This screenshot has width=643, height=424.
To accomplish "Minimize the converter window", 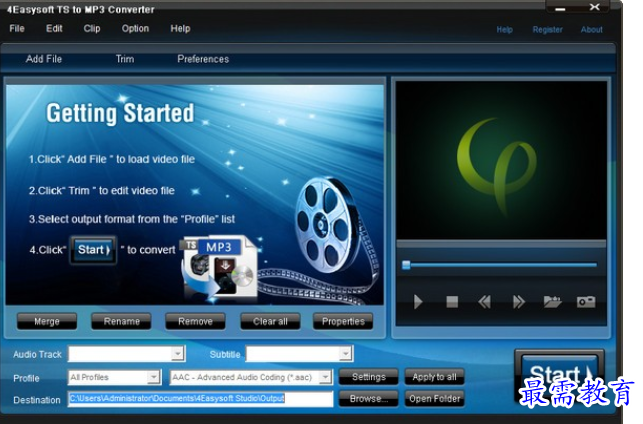I will (x=561, y=9).
